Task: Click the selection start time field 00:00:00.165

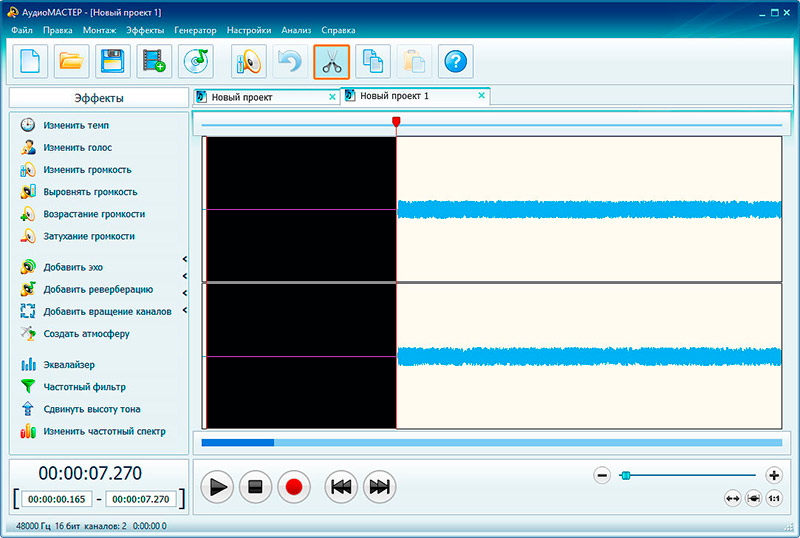Action: [x=57, y=499]
